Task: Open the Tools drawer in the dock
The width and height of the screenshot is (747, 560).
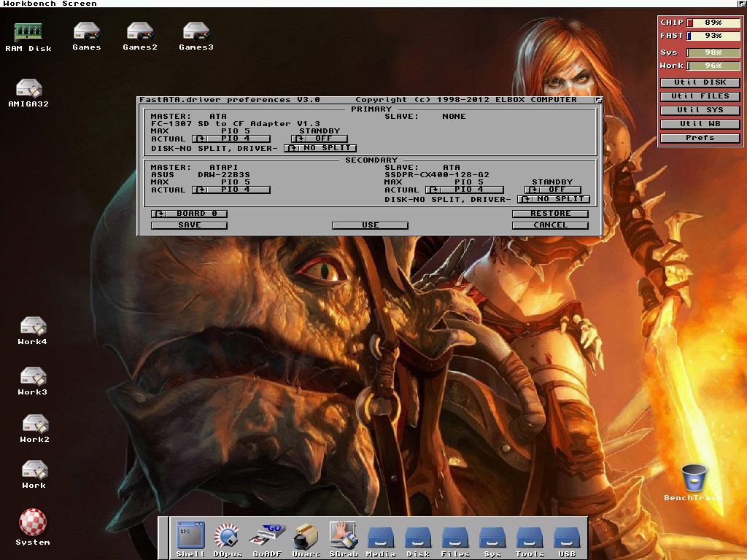Action: pos(530,541)
